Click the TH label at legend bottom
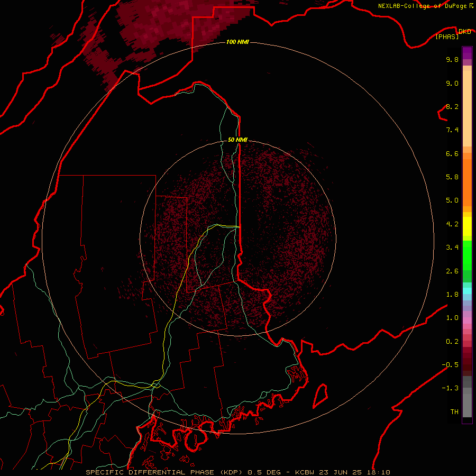This screenshot has height=476, width=476. click(454, 412)
